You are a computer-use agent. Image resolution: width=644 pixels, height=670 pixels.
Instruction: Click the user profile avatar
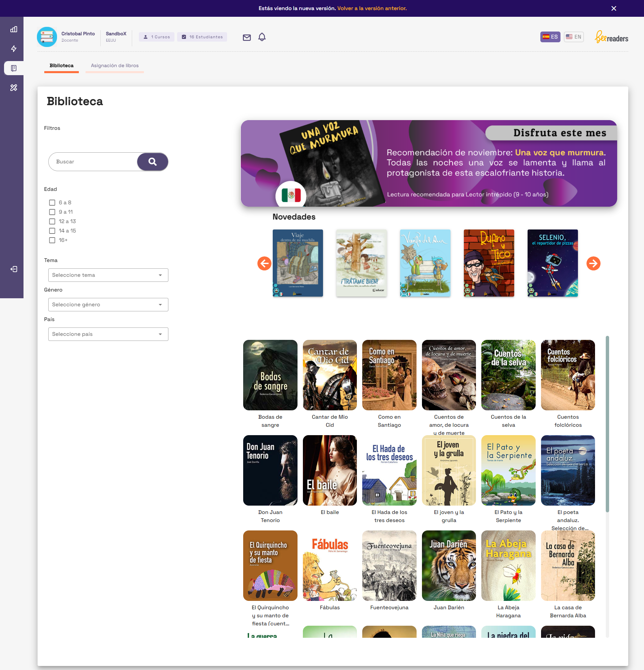[47, 37]
